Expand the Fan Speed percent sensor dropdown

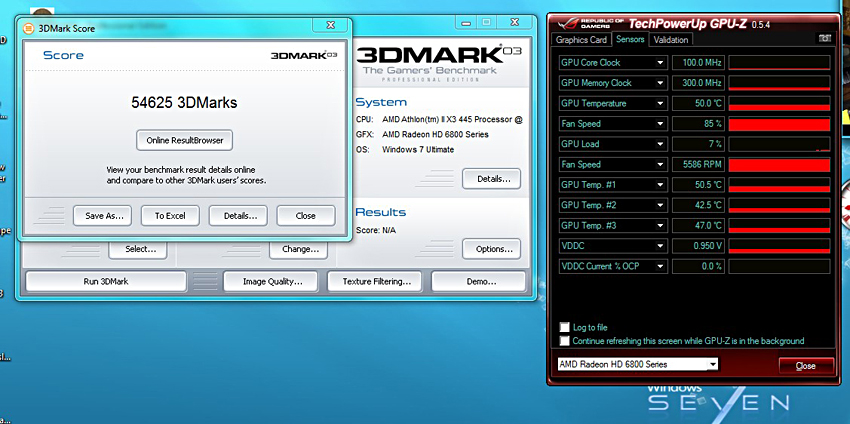[660, 124]
